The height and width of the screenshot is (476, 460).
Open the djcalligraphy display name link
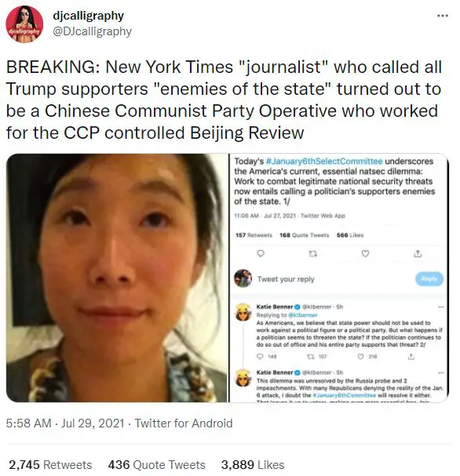pyautogui.click(x=89, y=16)
